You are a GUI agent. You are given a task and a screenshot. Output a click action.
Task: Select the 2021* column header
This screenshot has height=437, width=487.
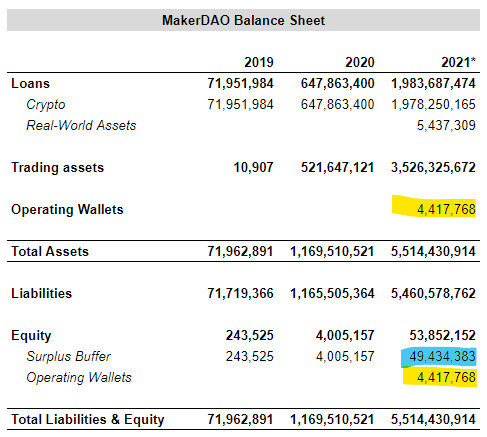[x=458, y=62]
